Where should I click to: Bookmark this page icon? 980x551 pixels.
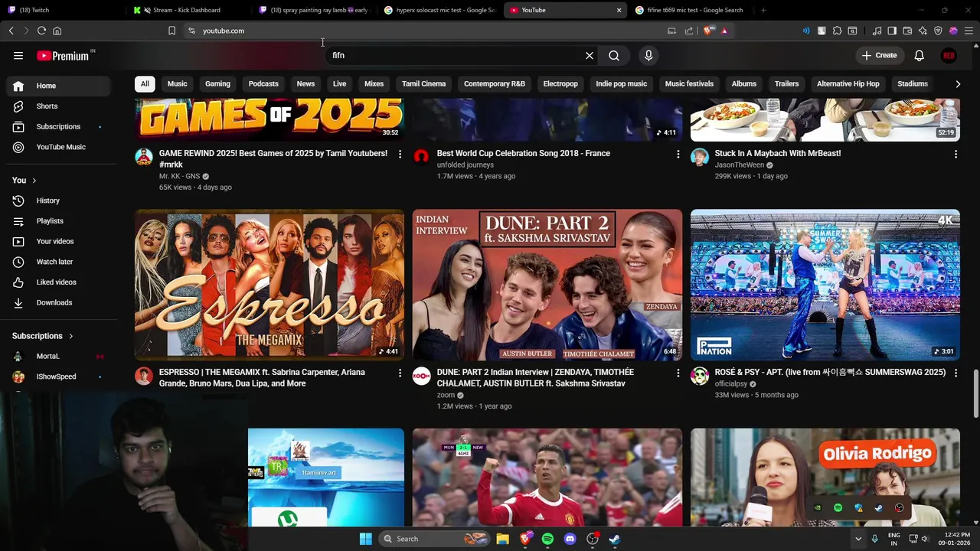click(171, 31)
